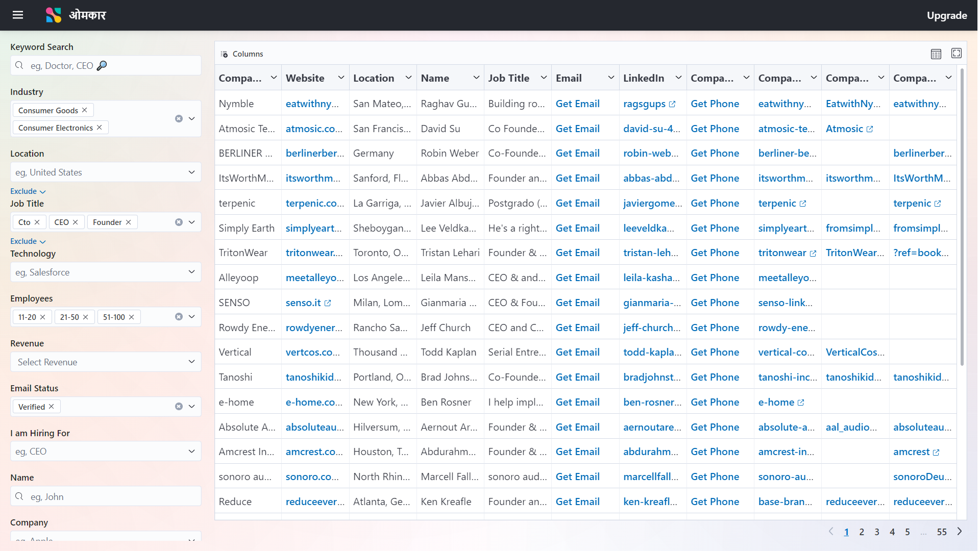Open LinkedIn column header menu
The width and height of the screenshot is (980, 551).
pos(678,78)
